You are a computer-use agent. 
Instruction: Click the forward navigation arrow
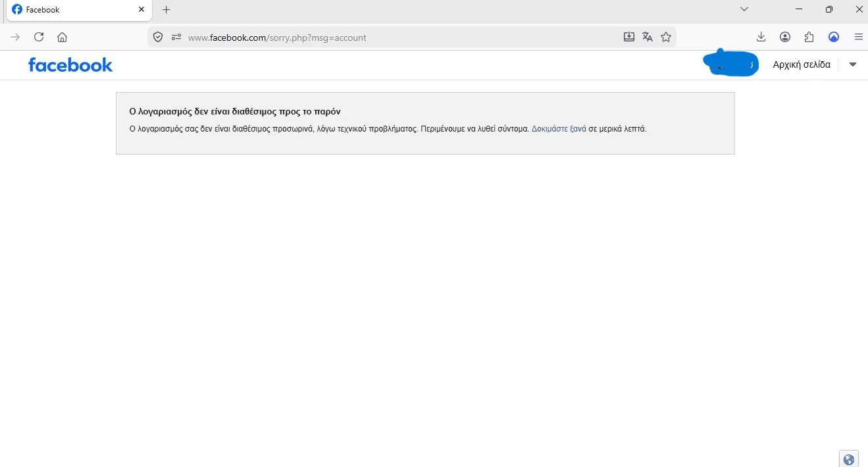(15, 37)
